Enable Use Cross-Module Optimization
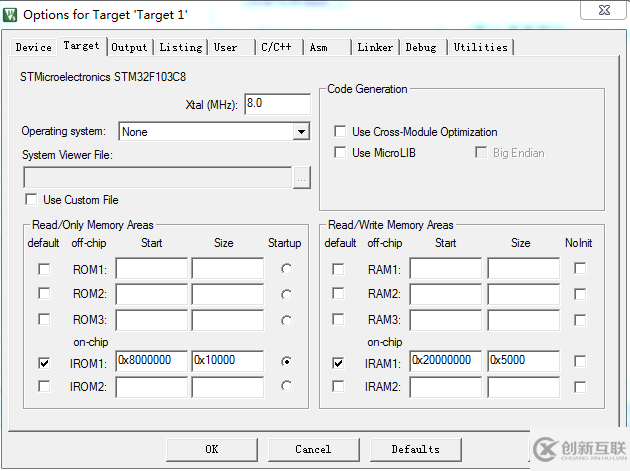 point(340,131)
